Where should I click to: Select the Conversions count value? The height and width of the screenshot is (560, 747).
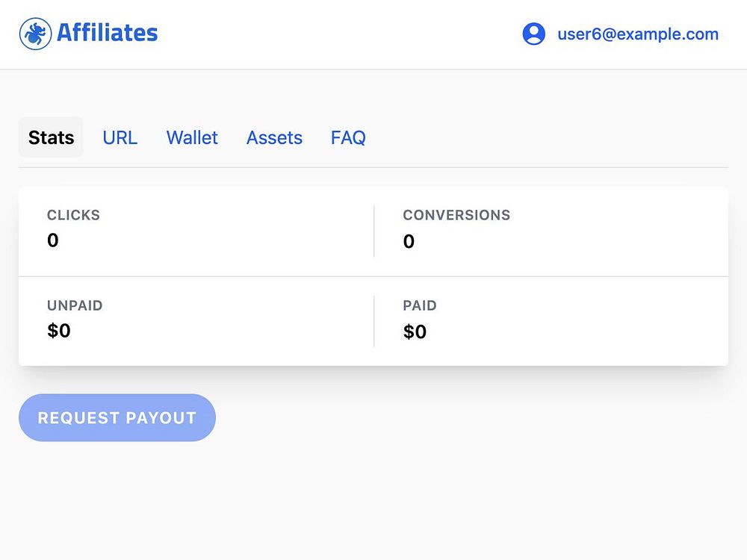tap(409, 241)
